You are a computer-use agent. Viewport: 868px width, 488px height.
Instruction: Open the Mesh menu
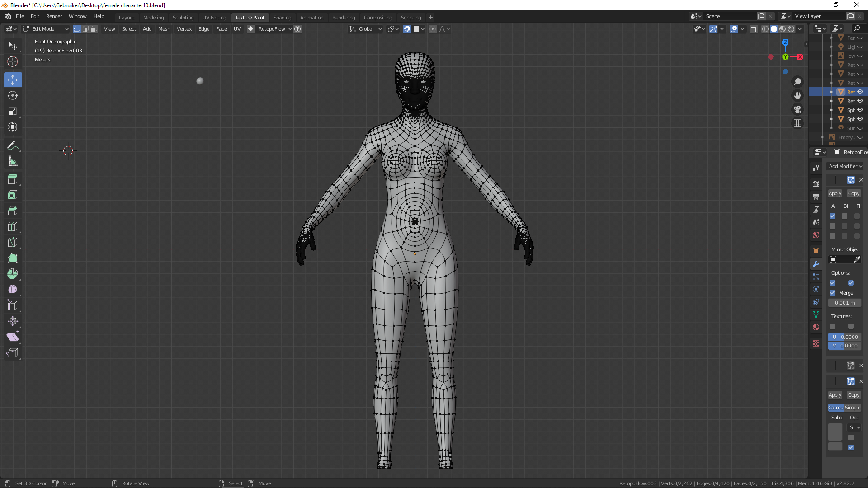click(164, 29)
